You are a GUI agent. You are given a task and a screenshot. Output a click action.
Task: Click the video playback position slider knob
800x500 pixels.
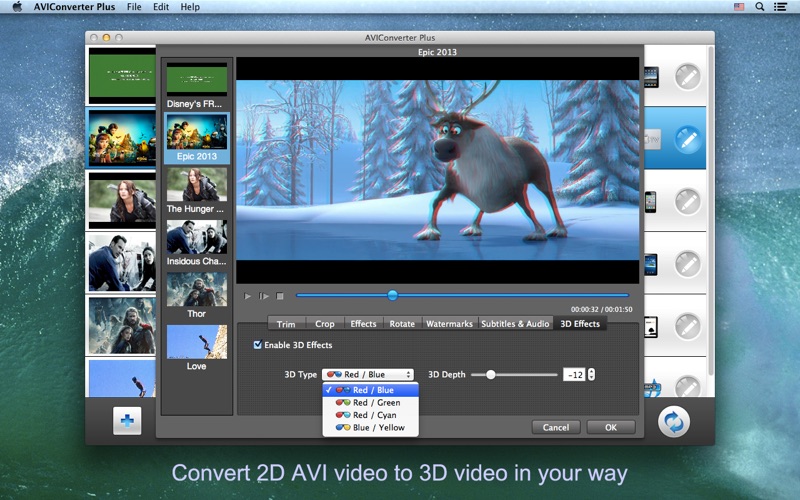pyautogui.click(x=392, y=295)
